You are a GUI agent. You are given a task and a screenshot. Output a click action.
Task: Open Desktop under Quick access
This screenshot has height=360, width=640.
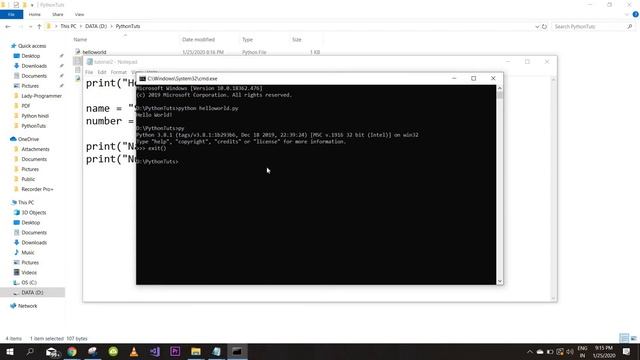(31, 56)
